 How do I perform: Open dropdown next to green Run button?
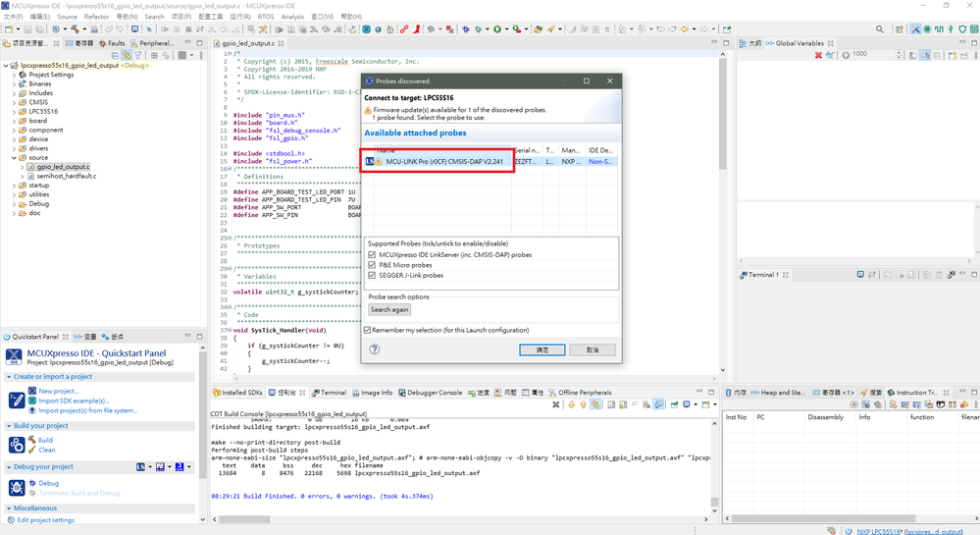click(505, 28)
